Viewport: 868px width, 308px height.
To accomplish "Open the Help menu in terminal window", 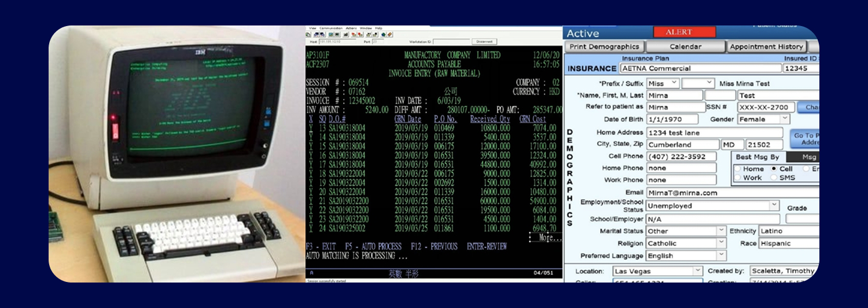I will click(378, 28).
